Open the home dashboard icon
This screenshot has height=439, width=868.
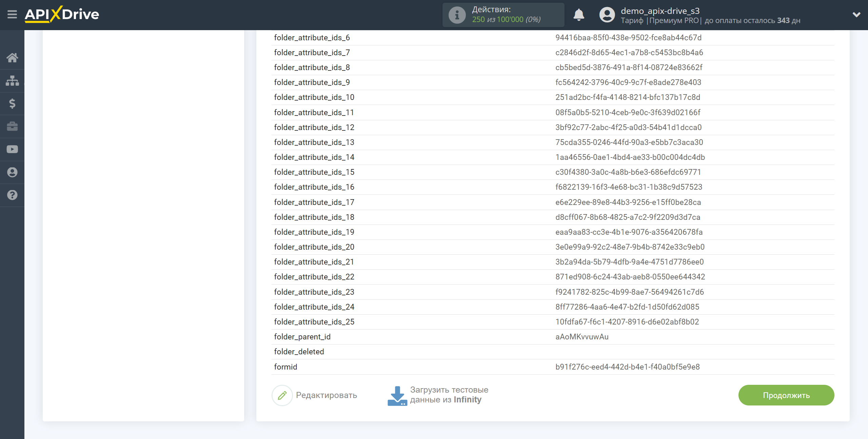12,58
